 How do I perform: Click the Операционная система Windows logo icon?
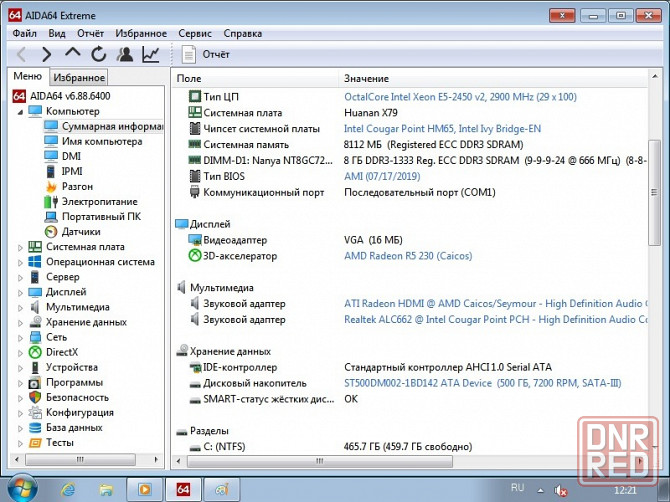pyautogui.click(x=35, y=262)
